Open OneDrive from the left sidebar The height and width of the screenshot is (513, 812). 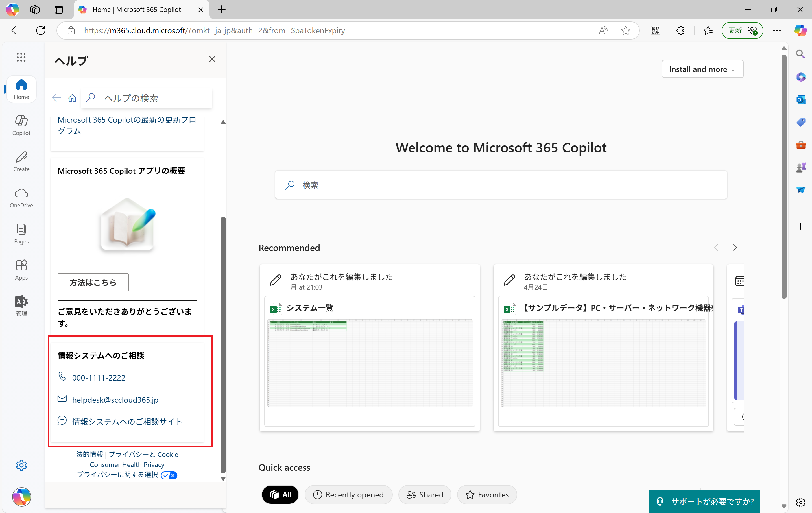(21, 197)
